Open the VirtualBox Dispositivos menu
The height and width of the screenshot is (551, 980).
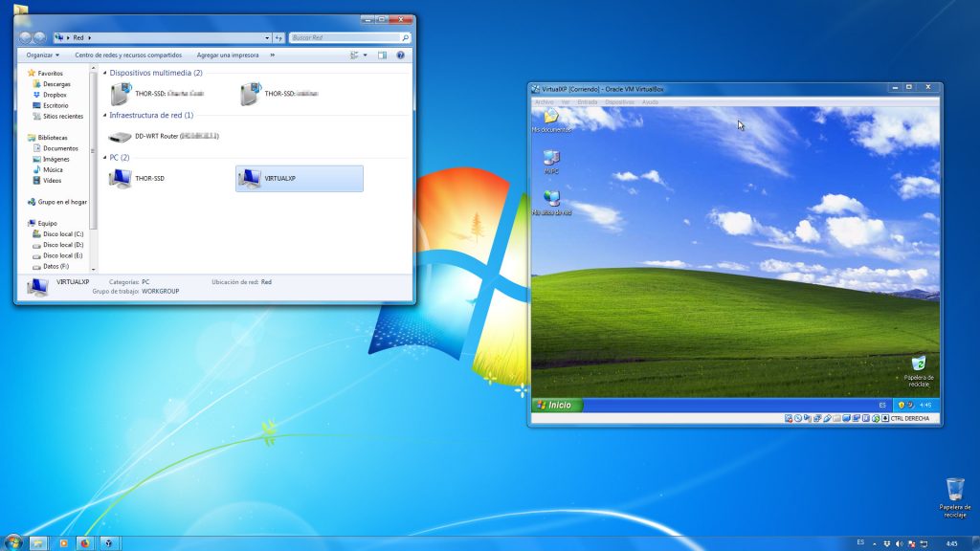point(619,101)
